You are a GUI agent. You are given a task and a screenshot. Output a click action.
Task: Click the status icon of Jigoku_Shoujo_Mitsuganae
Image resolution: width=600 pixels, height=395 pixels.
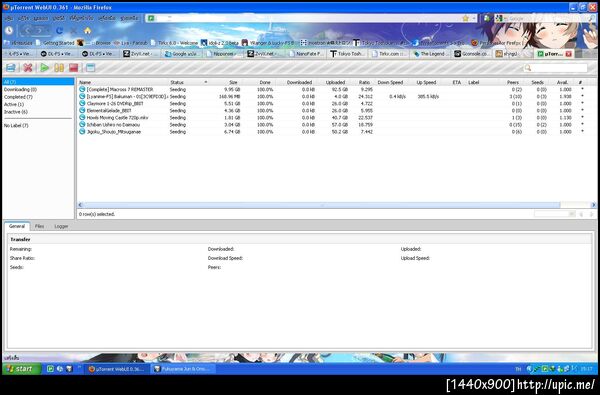pos(82,132)
